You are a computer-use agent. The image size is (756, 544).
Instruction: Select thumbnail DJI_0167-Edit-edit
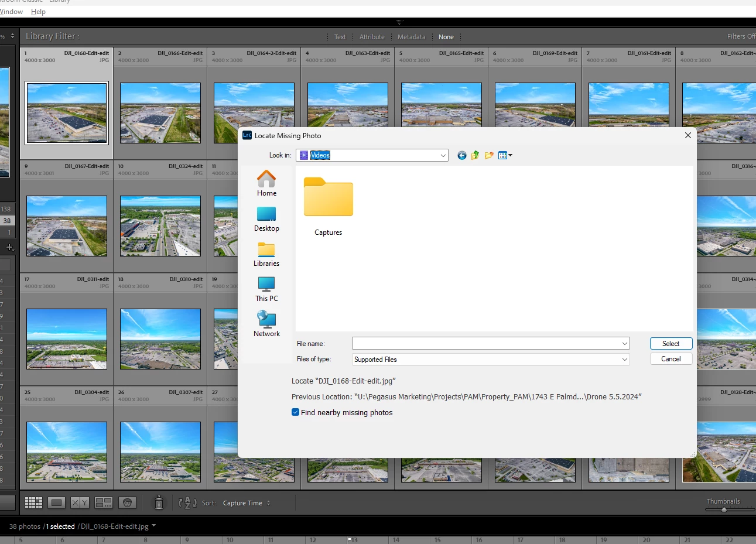67,226
